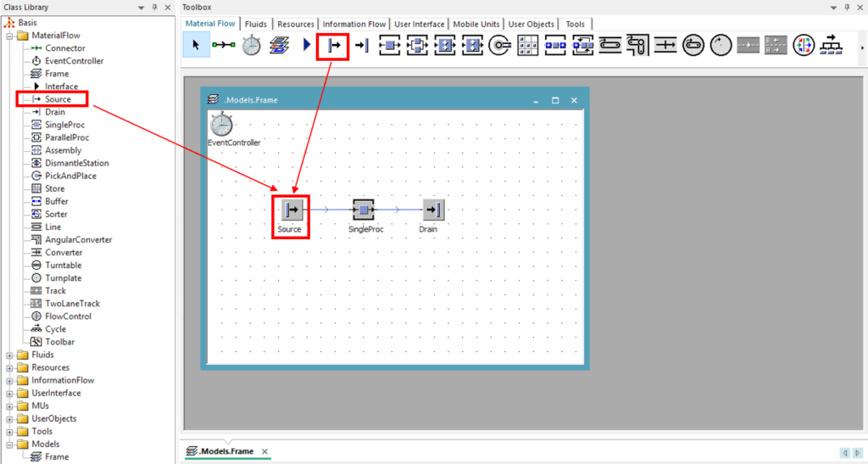The height and width of the screenshot is (464, 868).
Task: Open the Resources toolbox tab
Action: [296, 25]
